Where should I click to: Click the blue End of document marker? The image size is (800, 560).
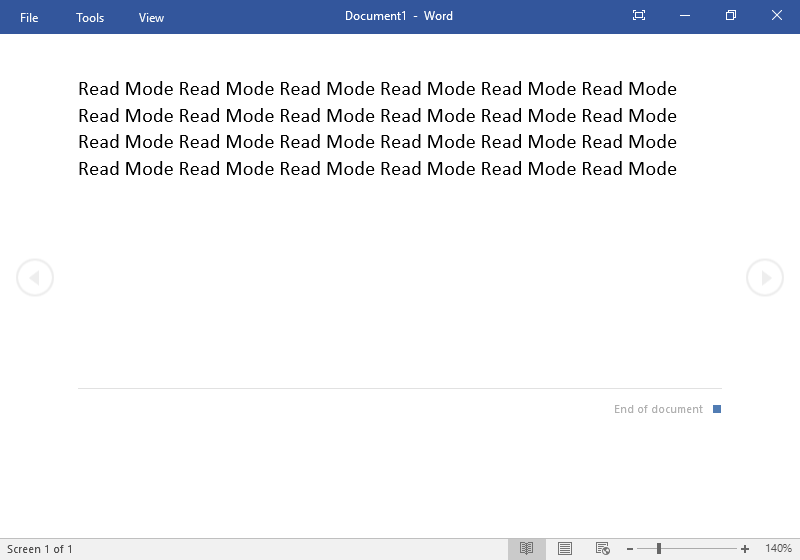[x=717, y=409]
